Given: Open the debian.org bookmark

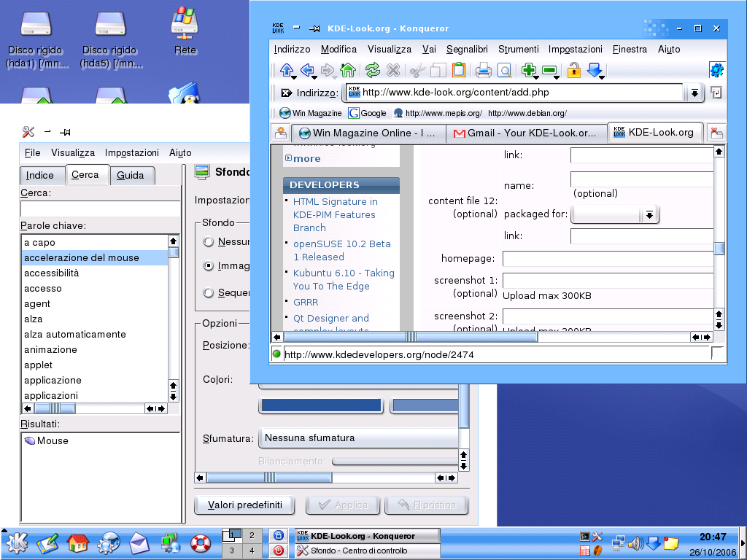Looking at the screenshot, I should (x=527, y=113).
